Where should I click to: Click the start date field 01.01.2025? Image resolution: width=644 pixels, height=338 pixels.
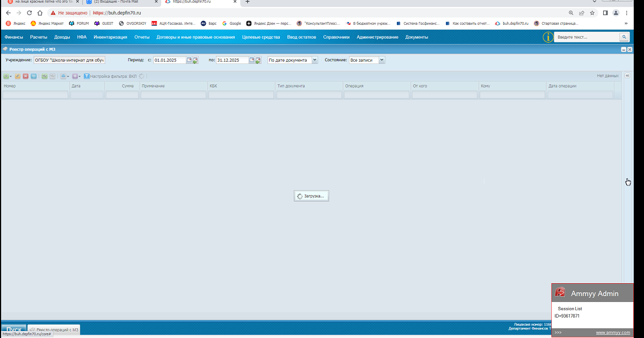tap(170, 60)
